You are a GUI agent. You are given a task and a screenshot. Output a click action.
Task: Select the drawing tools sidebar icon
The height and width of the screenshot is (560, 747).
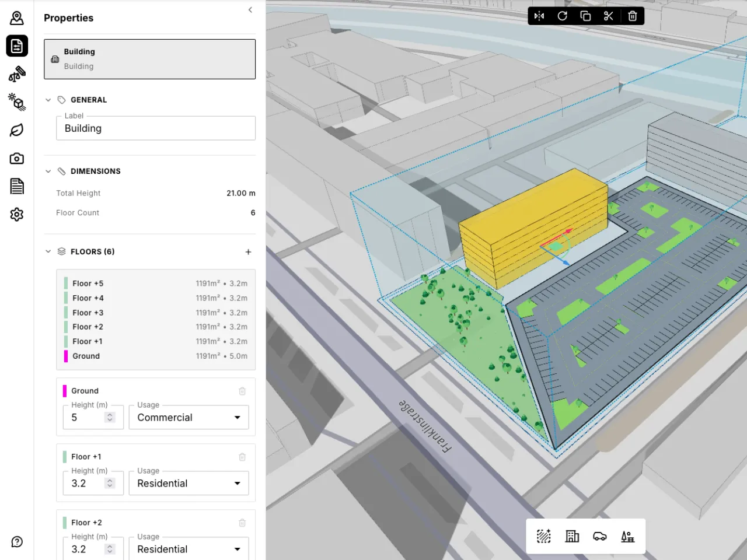[x=17, y=74]
